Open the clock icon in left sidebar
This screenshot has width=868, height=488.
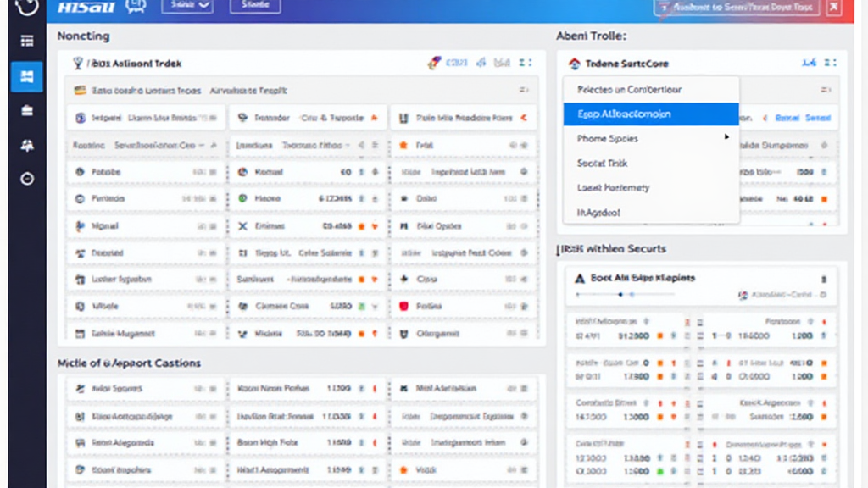pos(27,179)
